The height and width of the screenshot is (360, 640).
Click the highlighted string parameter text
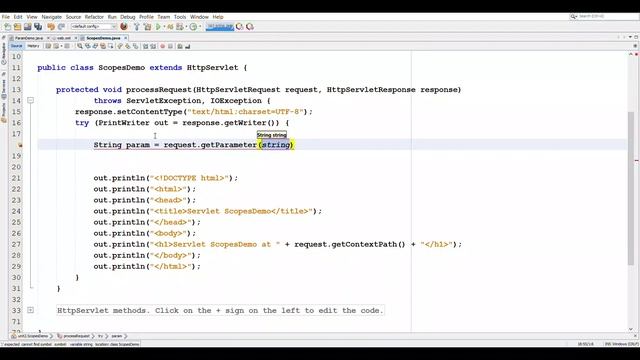pos(276,145)
